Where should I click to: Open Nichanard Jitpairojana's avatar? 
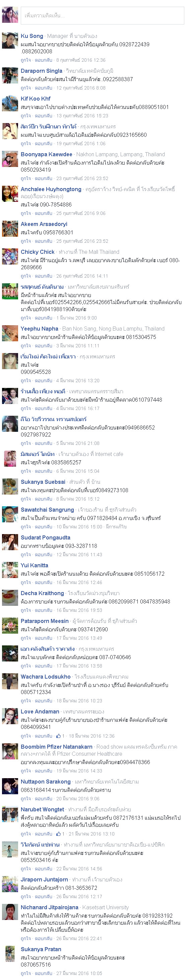pyautogui.click(x=10, y=912)
